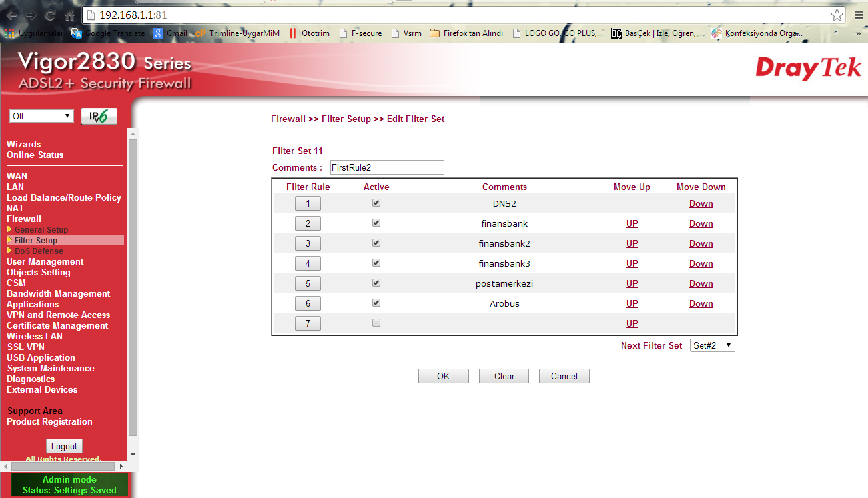
Task: Click the browser home icon
Action: tap(70, 15)
